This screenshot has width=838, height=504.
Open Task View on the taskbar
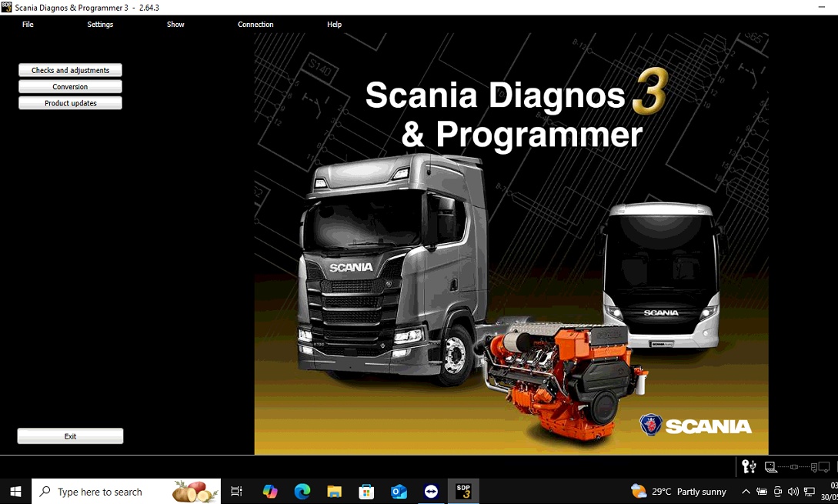[236, 491]
